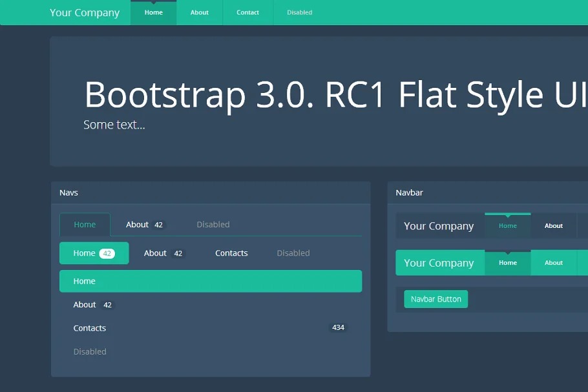Click the Disabled tab in the Navs tab row
The width and height of the screenshot is (588, 392).
213,225
